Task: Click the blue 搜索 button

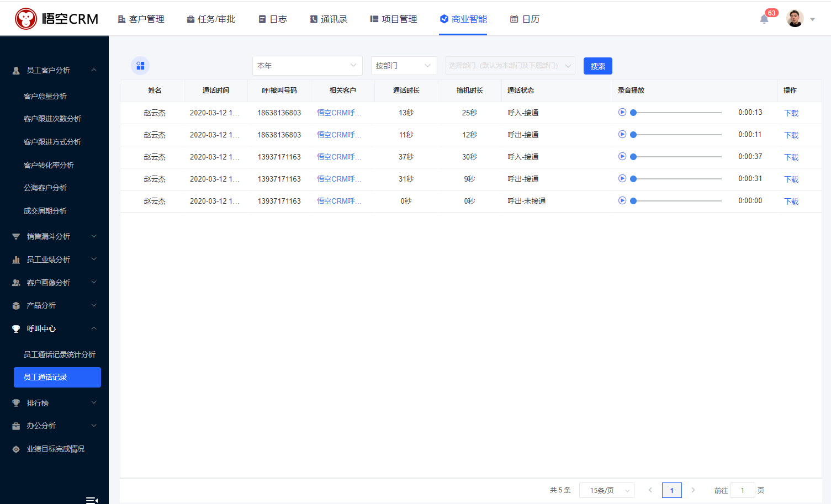Action: [598, 66]
